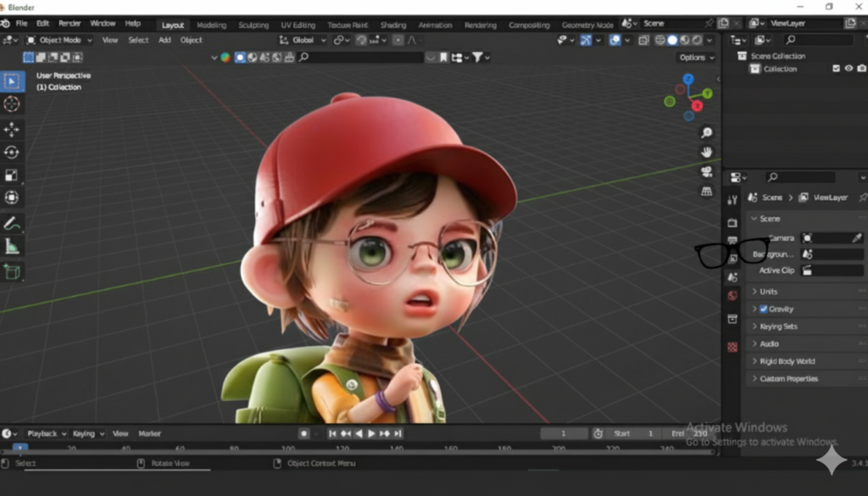Select the Move tool

pyautogui.click(x=12, y=129)
